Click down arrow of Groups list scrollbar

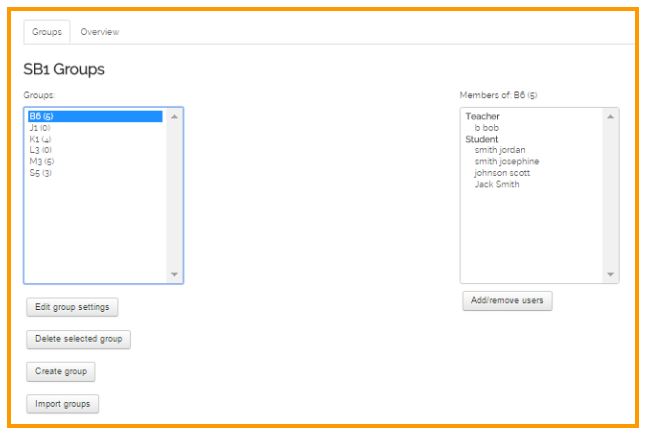pos(174,274)
